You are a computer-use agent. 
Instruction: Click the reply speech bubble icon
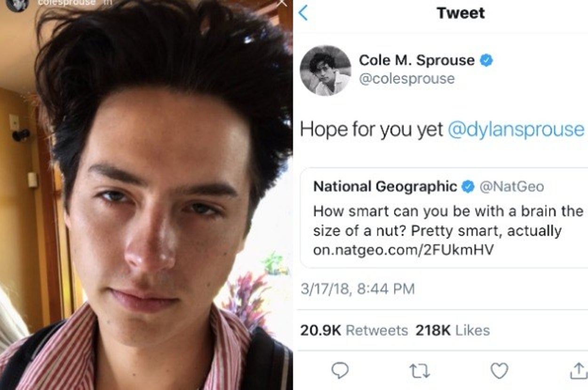(340, 371)
